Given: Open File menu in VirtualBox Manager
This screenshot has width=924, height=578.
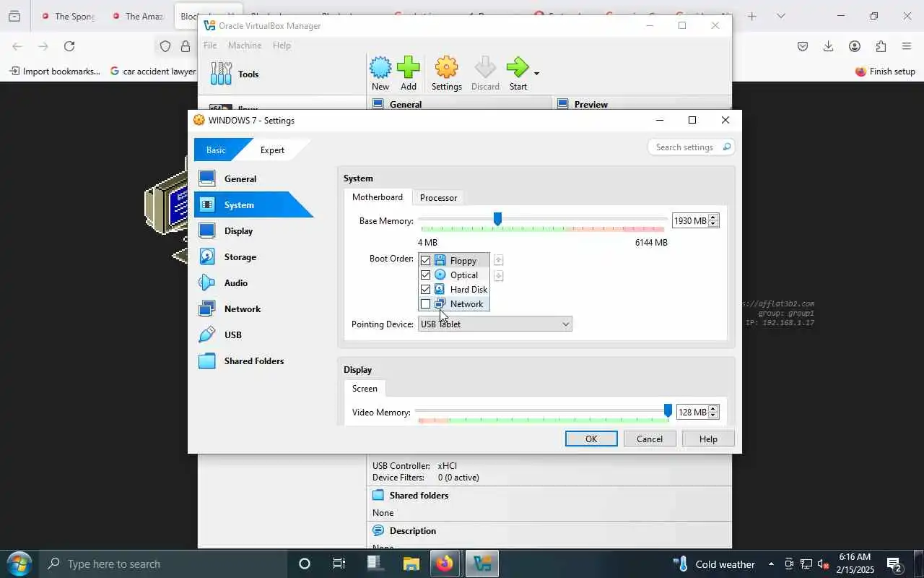Looking at the screenshot, I should pos(210,45).
